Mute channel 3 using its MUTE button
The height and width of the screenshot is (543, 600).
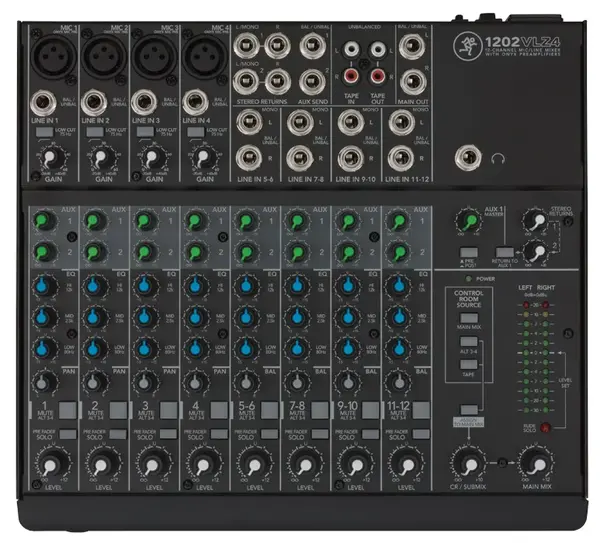pos(169,410)
